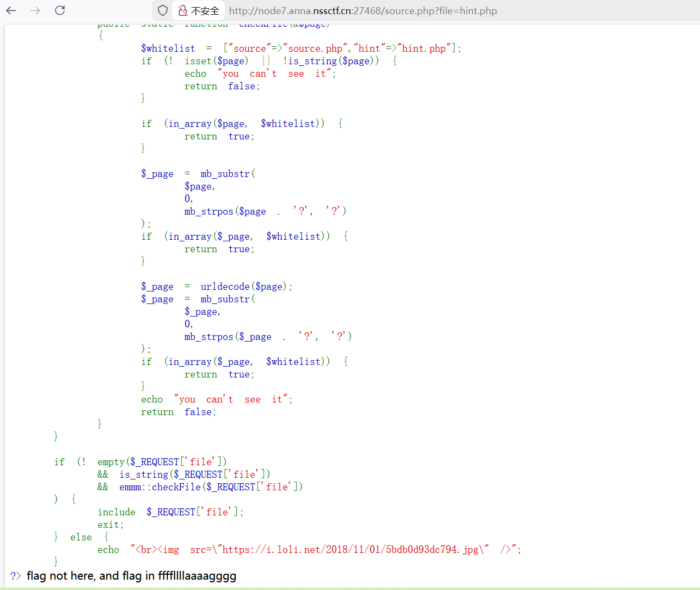Click the empty($_REQUEST['file']) condition
Viewport: 700px width, 590px height.
(162, 462)
